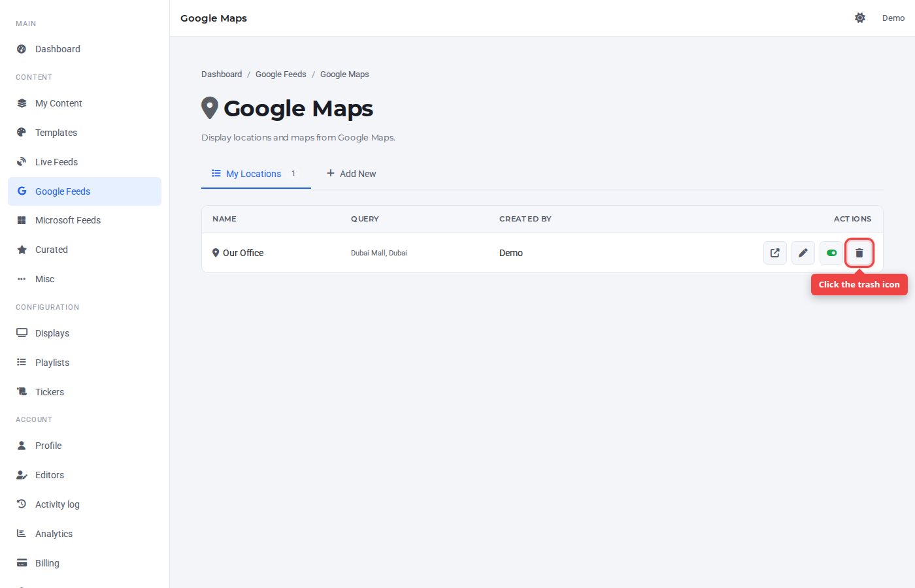Click the Curated star icon
915x588 pixels.
pos(22,250)
